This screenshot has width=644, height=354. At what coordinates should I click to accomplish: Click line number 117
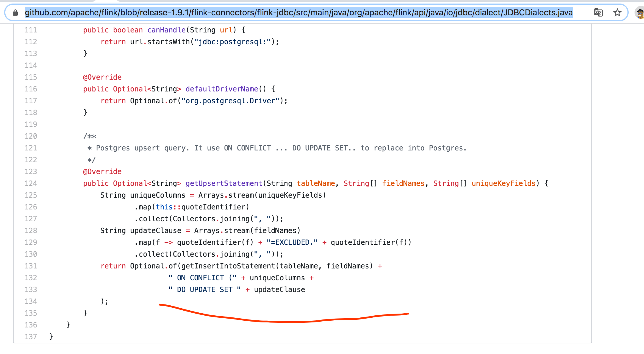click(31, 101)
